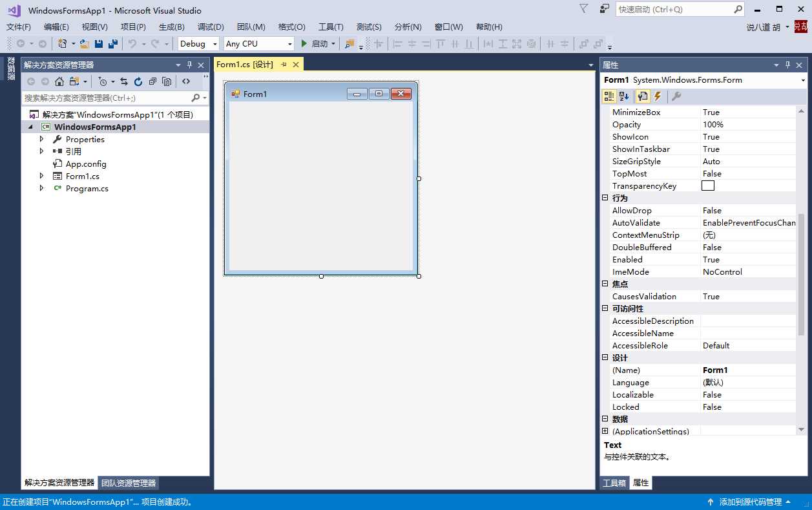Click search magnifier in Solution Explorer
Screen dimensions: 812x510
[196, 98]
